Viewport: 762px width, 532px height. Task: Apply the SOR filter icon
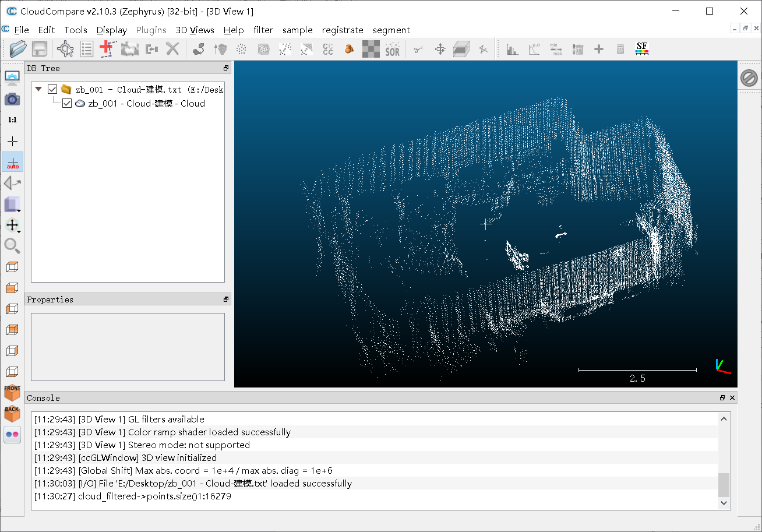pyautogui.click(x=393, y=50)
